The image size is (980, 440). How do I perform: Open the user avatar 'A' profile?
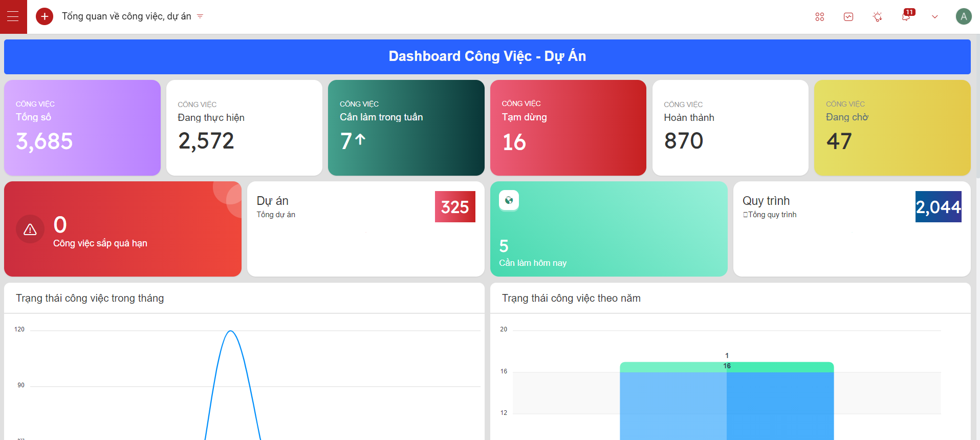click(963, 16)
